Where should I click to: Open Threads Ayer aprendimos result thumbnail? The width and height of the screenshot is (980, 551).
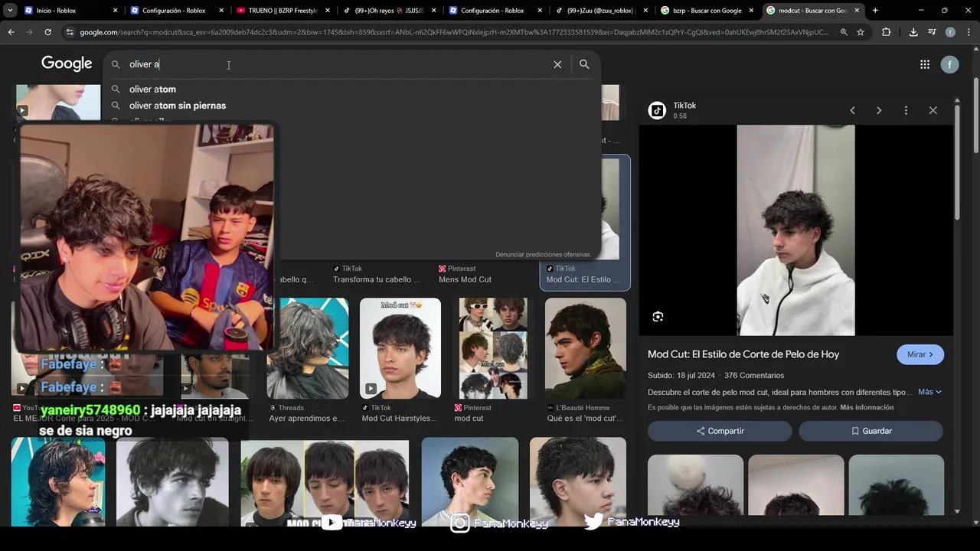coord(308,348)
